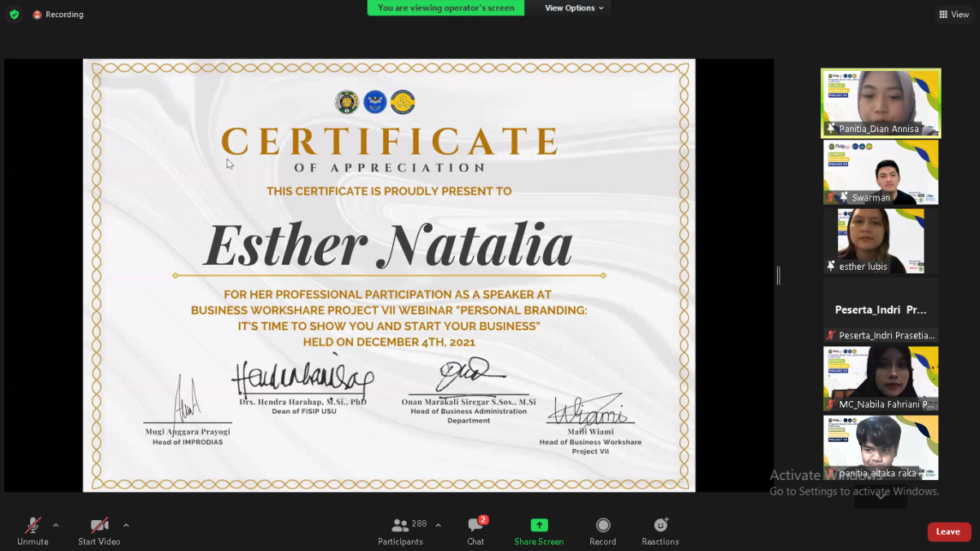This screenshot has height=551, width=980.
Task: Open the Participants panel icon
Action: (x=400, y=525)
